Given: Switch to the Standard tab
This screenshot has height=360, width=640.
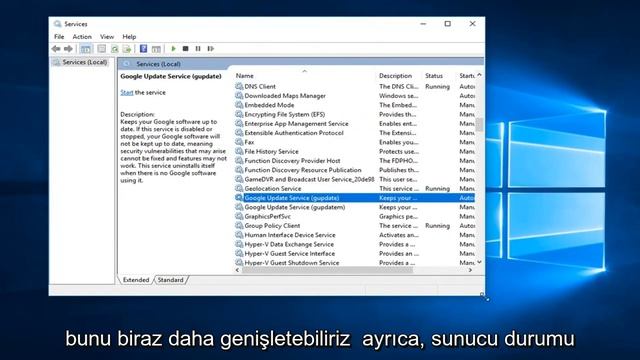Looking at the screenshot, I should (x=171, y=280).
